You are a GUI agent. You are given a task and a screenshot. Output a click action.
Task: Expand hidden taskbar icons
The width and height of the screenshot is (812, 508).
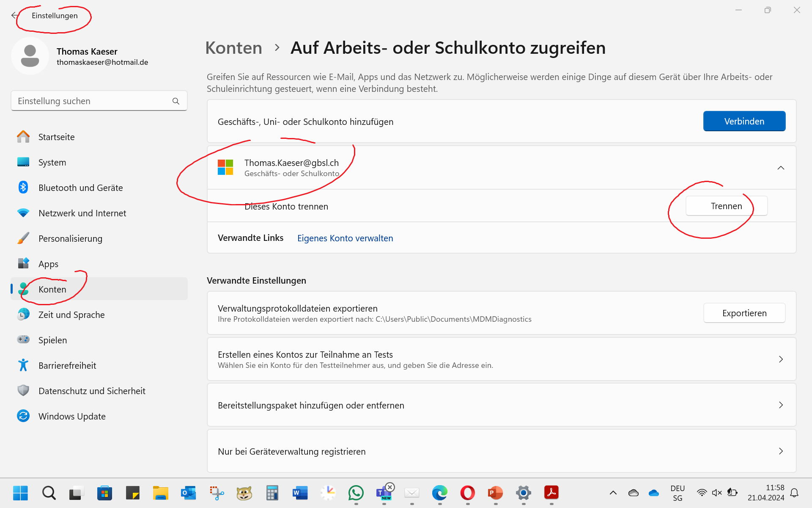(613, 492)
